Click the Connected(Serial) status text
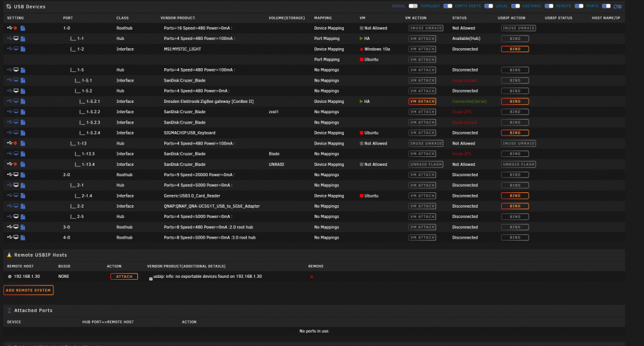644x346 pixels. pos(469,101)
